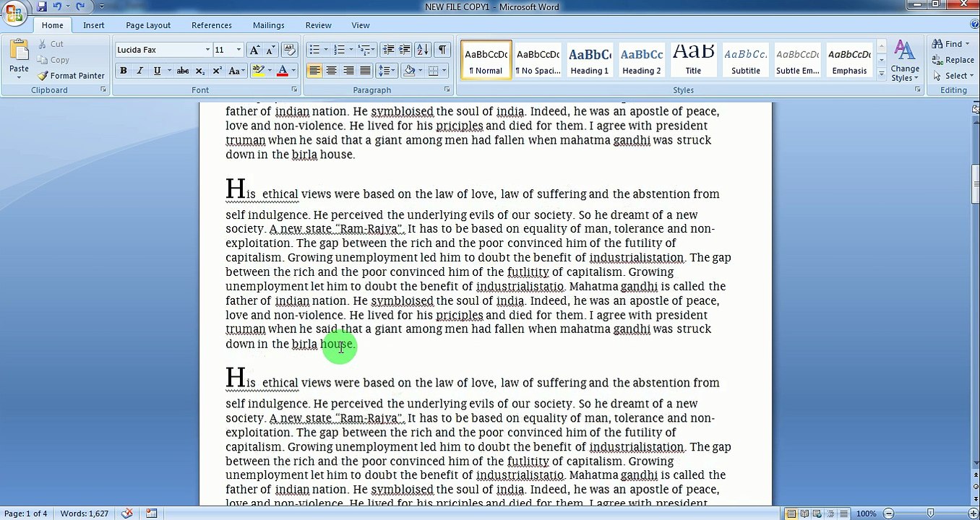Screen dimensions: 980x520
Task: Save the document from Quick Access Toolbar
Action: [41, 6]
